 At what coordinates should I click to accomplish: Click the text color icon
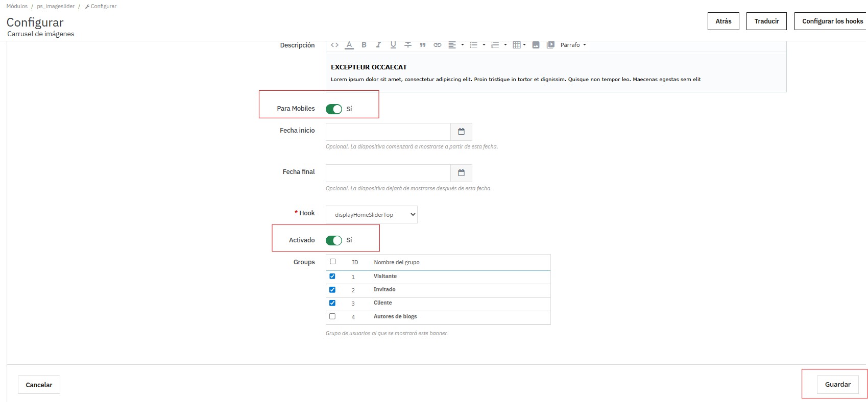tap(349, 45)
